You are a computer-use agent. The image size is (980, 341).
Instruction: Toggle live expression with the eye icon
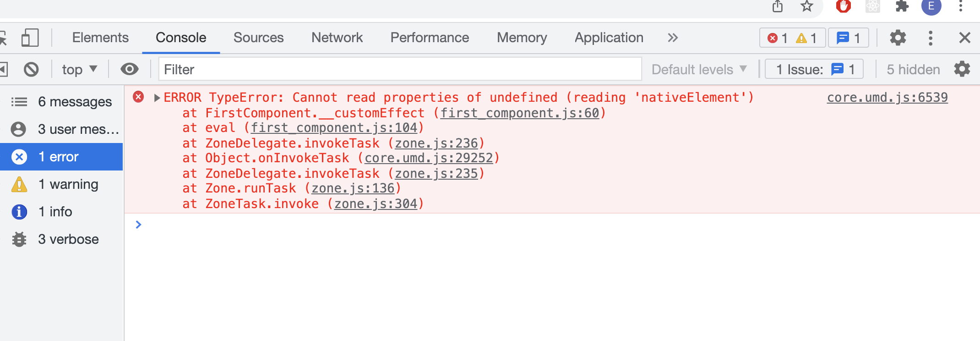point(130,69)
